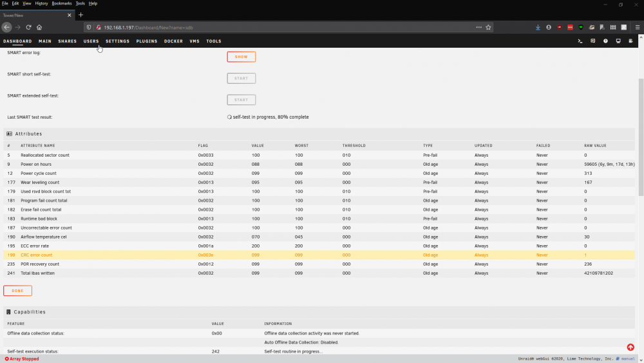Click the red rectangular extension icon
The height and width of the screenshot is (363, 644).
click(570, 28)
